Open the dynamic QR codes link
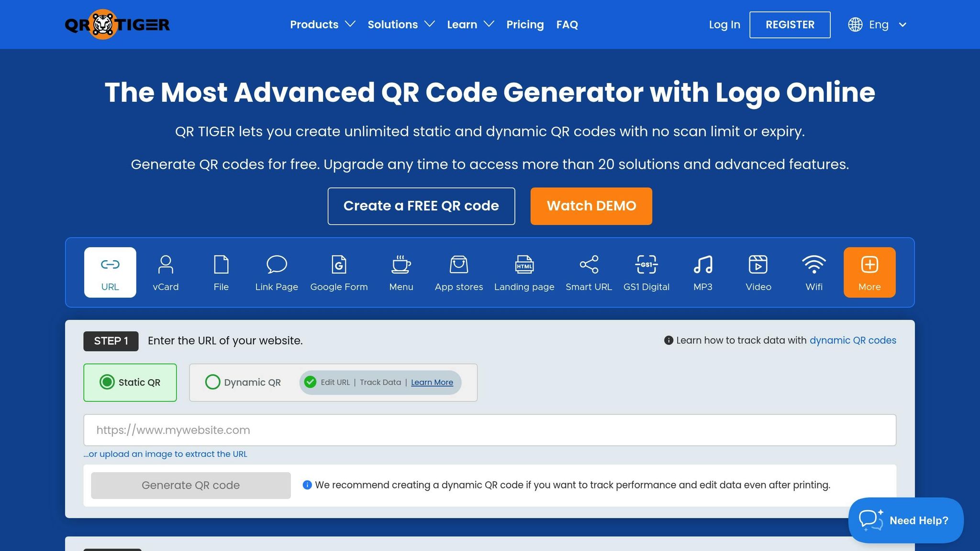Screen dimensions: 980x551 pos(853,341)
